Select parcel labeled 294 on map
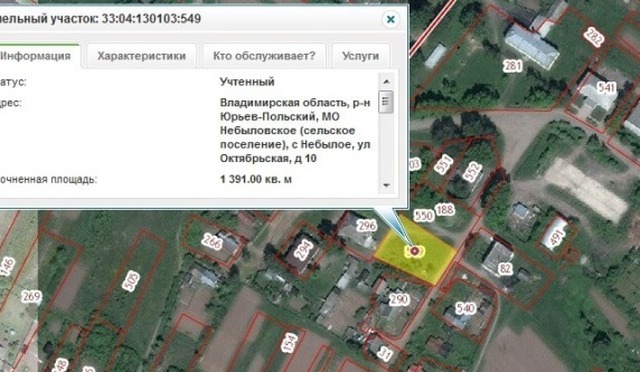640x372 pixels. coord(303,250)
